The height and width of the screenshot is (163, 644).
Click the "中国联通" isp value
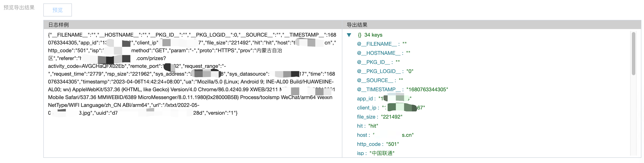[x=382, y=153]
